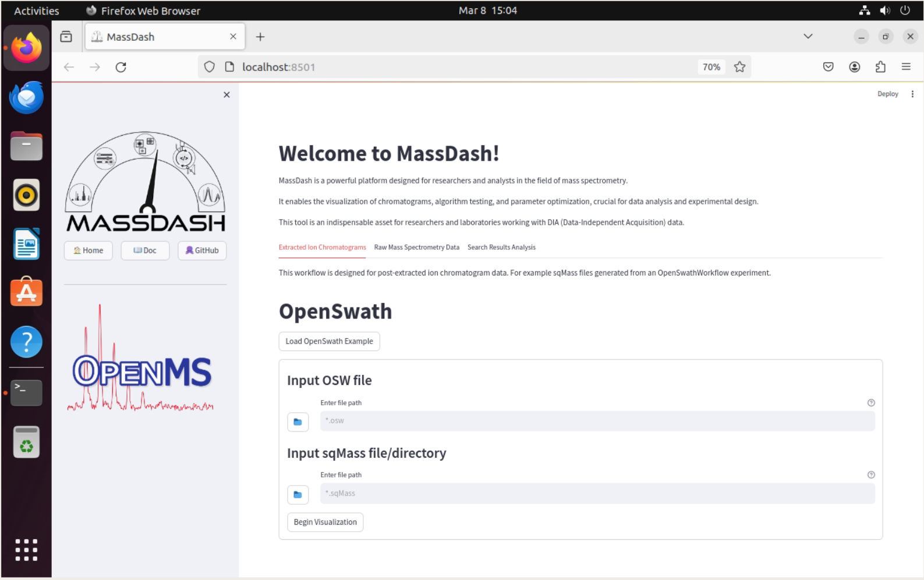Open Firefox tracking protection shield
Screen dimensions: 924x580
(x=210, y=67)
